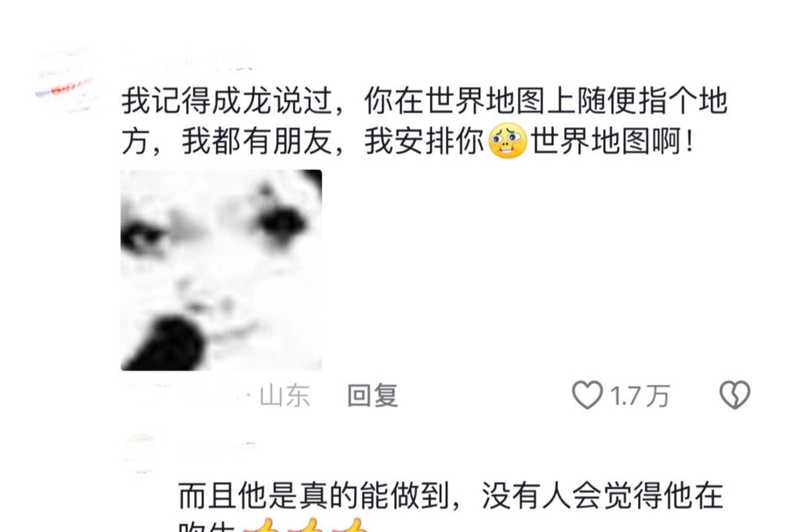Image resolution: width=785 pixels, height=532 pixels.
Task: Select the blurred username above first comment
Action: click(x=188, y=58)
